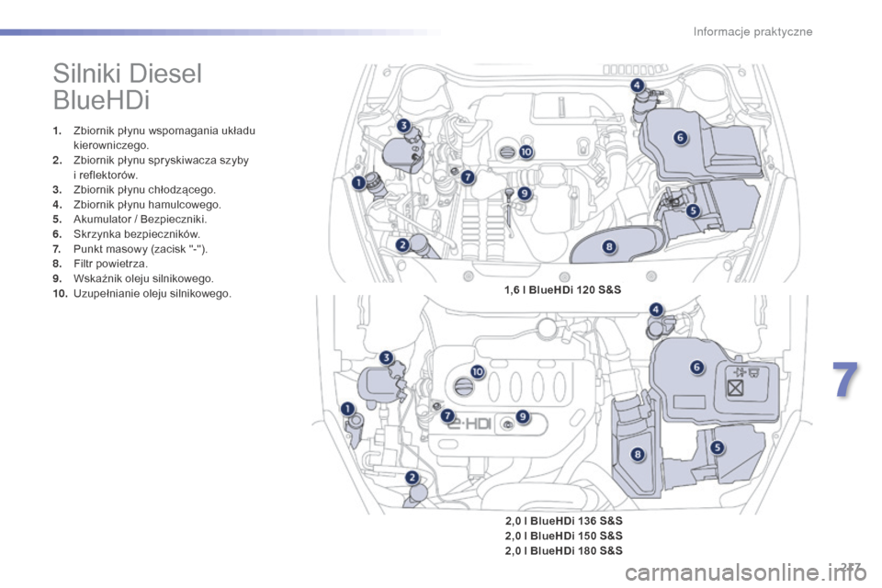The image size is (882, 588).
Task: Click marker 8 in the 2,0 l BlueHDi diagram
Action: pyautogui.click(x=638, y=454)
